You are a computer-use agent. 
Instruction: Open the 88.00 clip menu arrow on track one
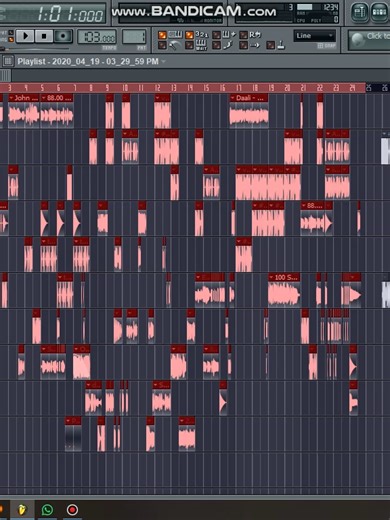click(44, 98)
